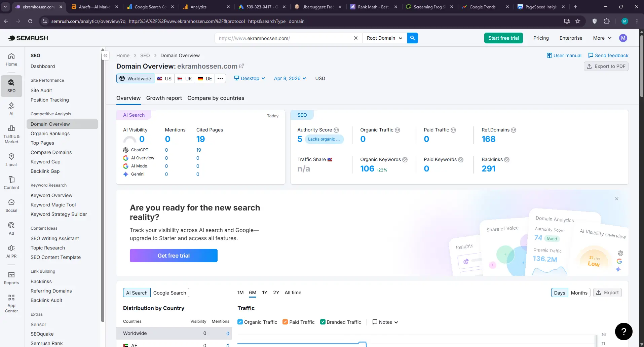Click the Backlinks info icon

coord(507,160)
